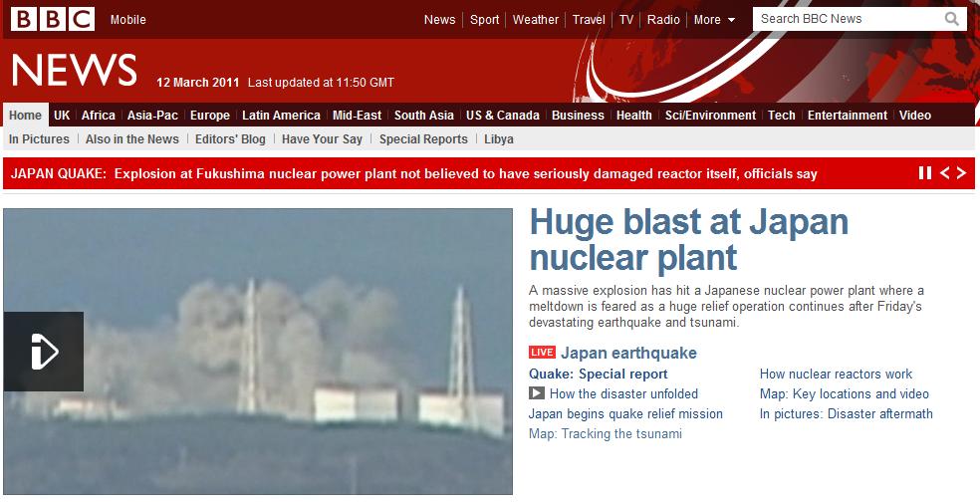
Task: Open the Asia-Pac section tab
Action: click(152, 115)
